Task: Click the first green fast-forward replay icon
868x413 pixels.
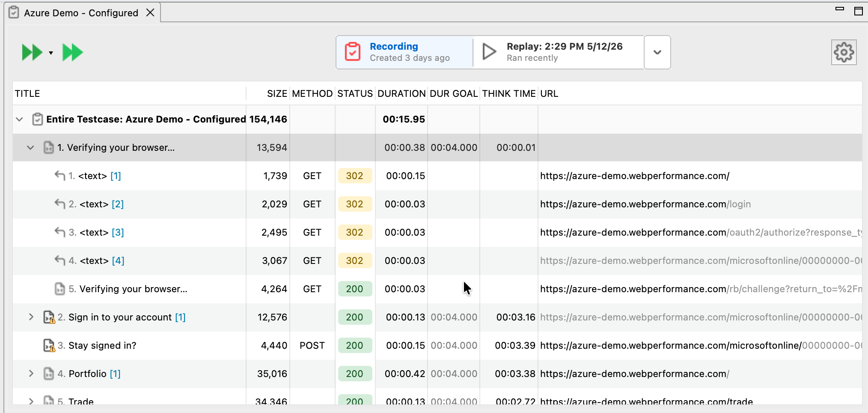Action: tap(32, 53)
